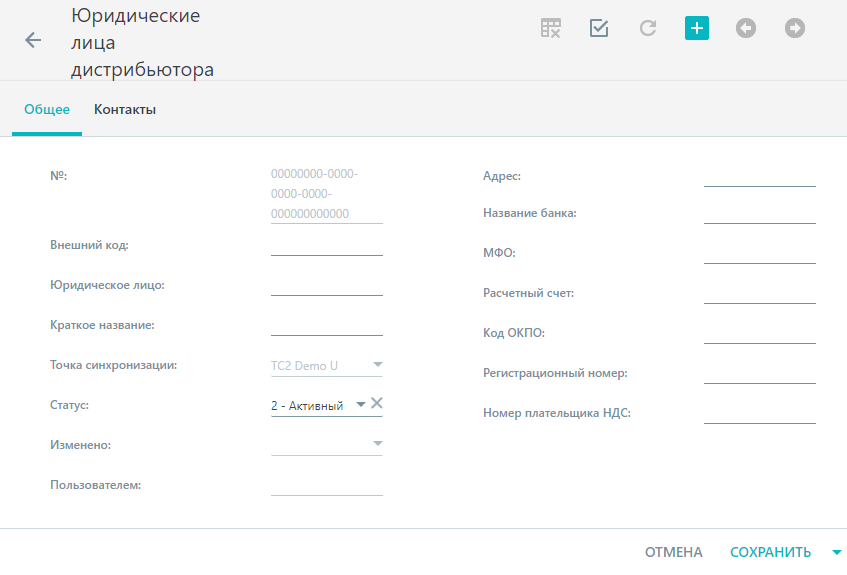The height and width of the screenshot is (575, 847).
Task: Click the clear table grid icon
Action: click(550, 28)
